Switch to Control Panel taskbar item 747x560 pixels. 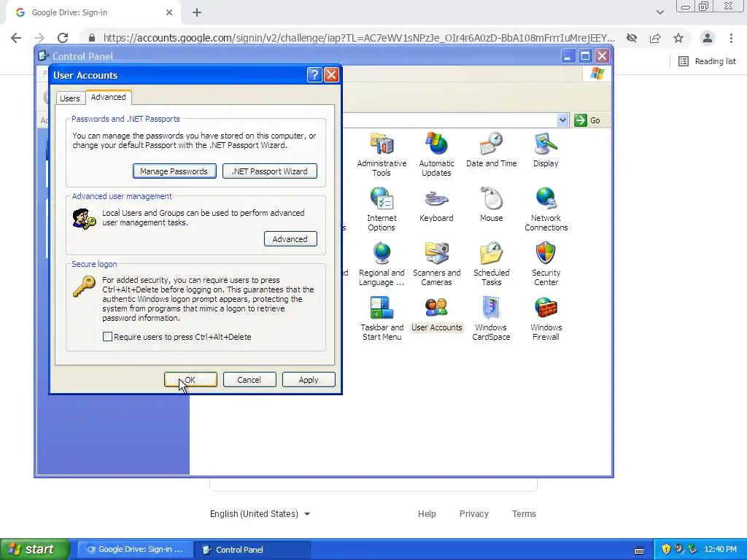click(x=252, y=550)
